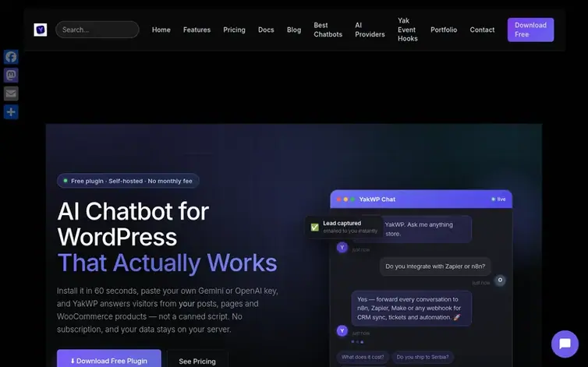Open Best Chatbots page
588x367 pixels.
click(x=328, y=30)
